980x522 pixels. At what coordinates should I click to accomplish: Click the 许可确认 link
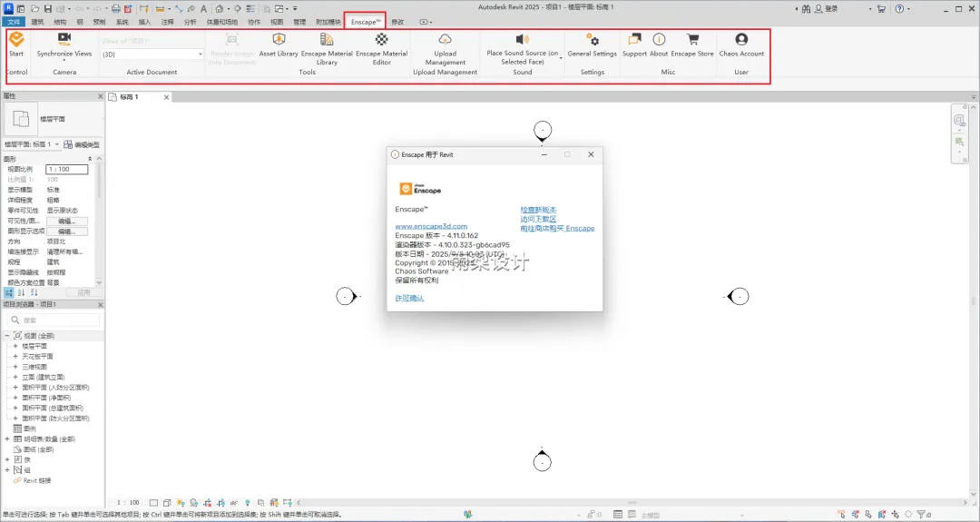click(x=409, y=298)
